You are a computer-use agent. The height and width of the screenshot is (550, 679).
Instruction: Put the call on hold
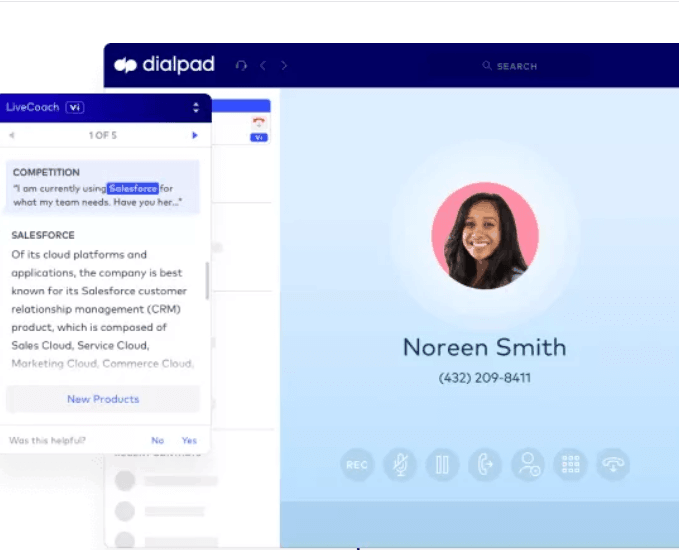point(442,465)
